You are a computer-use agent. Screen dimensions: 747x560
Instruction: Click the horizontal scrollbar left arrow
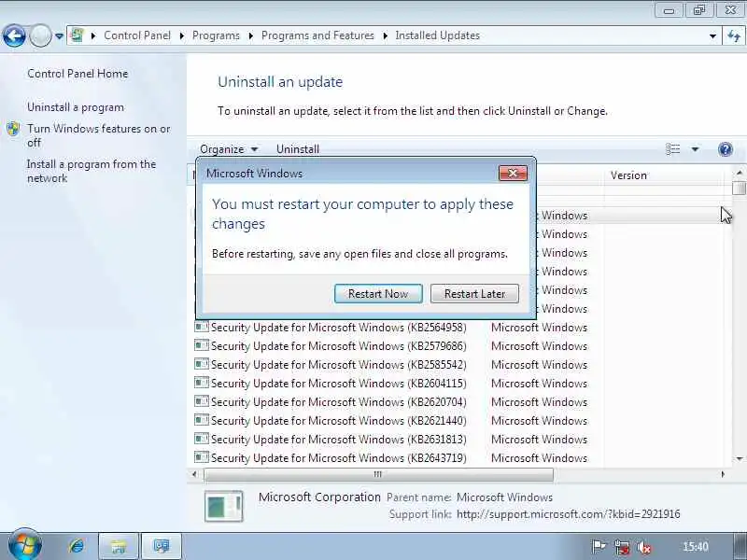coord(194,474)
